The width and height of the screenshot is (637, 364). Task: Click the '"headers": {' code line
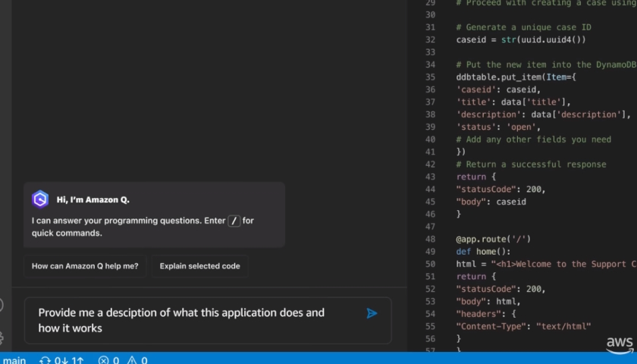[x=486, y=314]
